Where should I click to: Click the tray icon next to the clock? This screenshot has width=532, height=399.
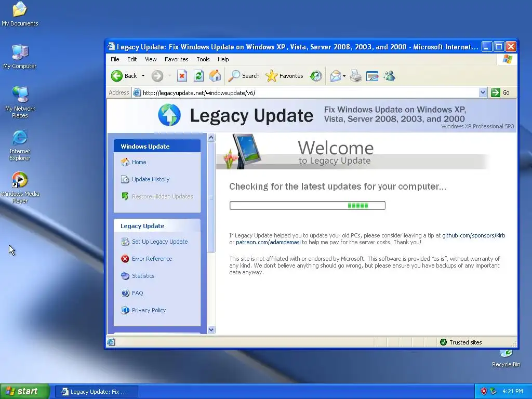click(494, 391)
